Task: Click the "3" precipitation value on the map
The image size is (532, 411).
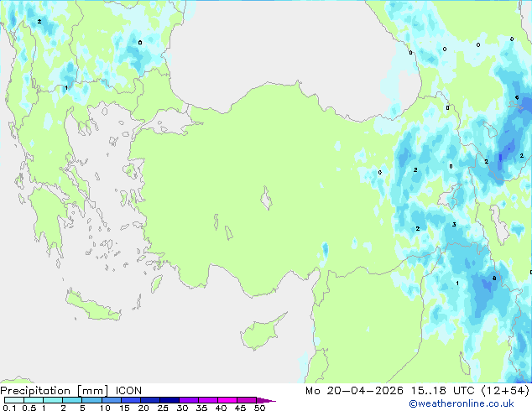Action: (x=454, y=225)
